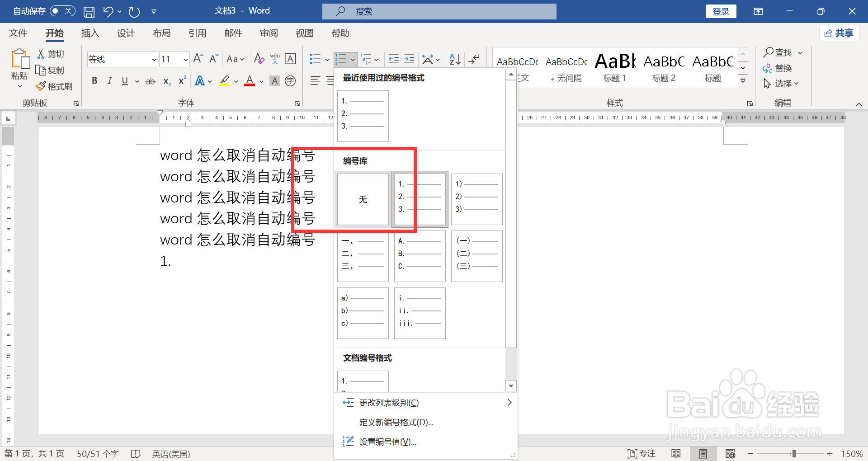
Task: Click the Save icon in title bar
Action: pyautogui.click(x=89, y=12)
